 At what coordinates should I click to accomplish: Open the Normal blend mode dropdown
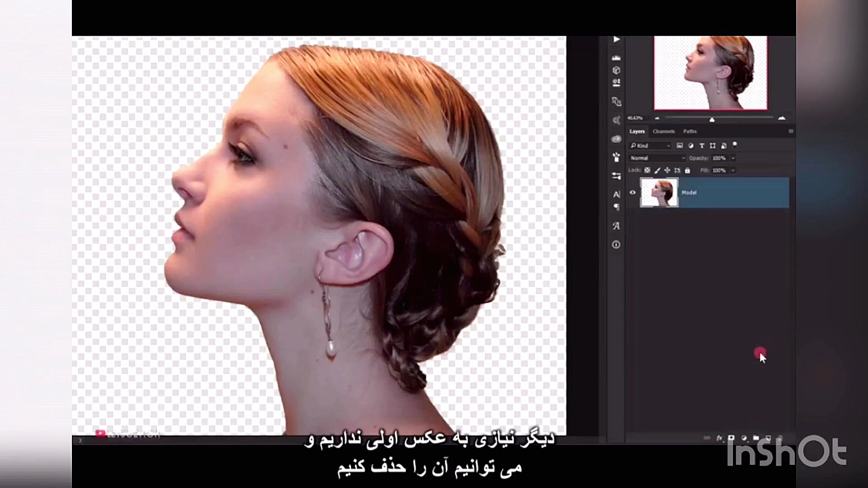point(657,158)
